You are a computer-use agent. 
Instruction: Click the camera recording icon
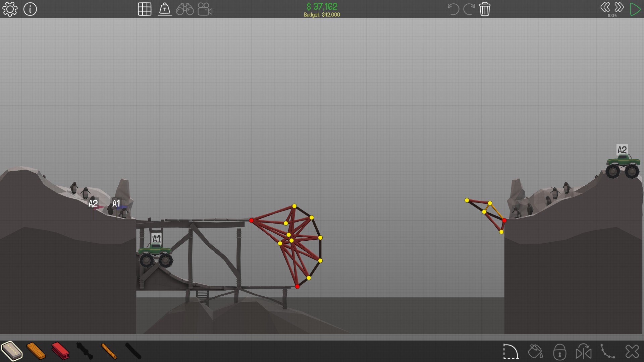click(205, 9)
